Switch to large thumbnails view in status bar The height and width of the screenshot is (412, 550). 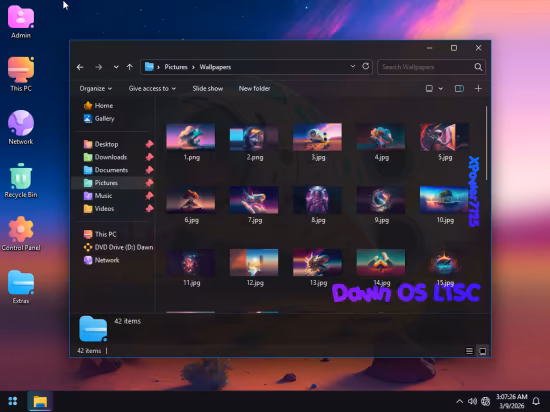(483, 351)
